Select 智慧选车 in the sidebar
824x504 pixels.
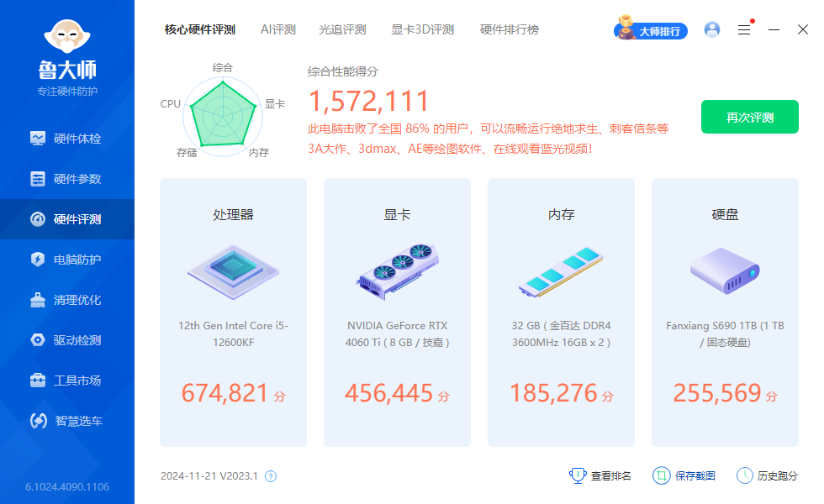click(x=67, y=420)
